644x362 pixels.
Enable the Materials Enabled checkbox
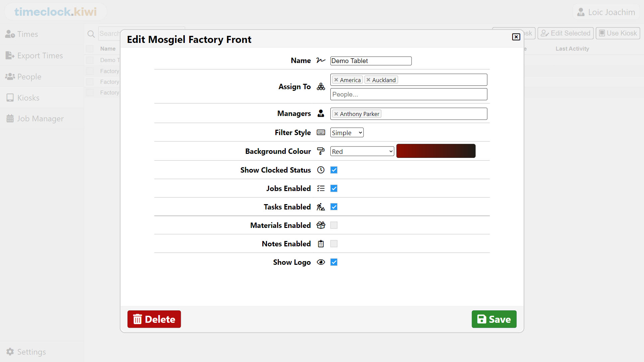coord(334,225)
